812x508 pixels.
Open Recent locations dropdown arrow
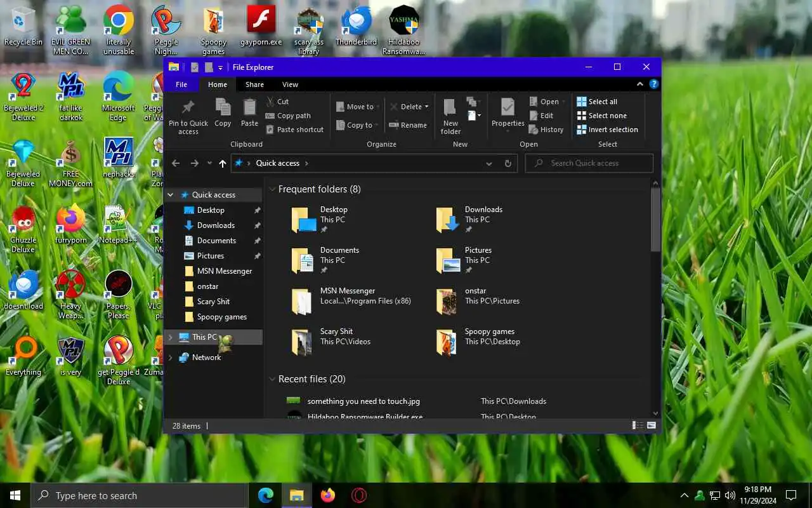click(x=210, y=163)
